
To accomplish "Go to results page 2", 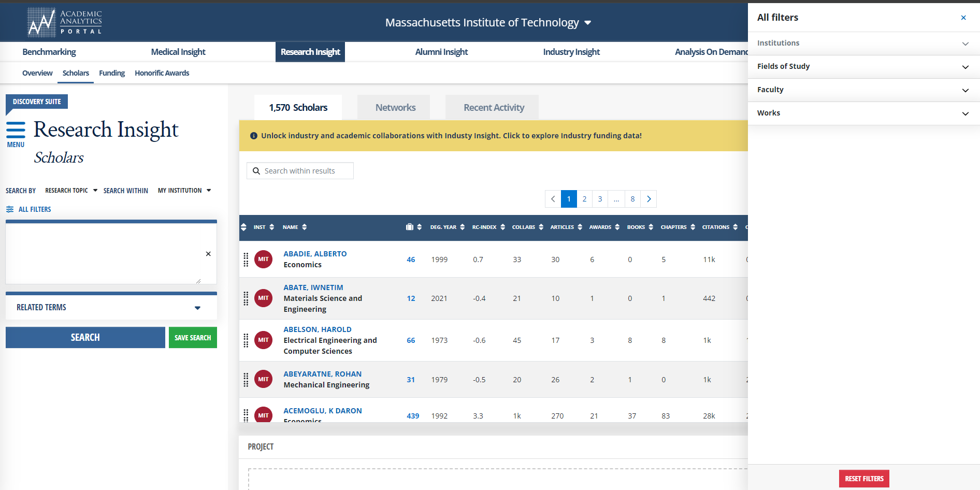I will point(584,199).
